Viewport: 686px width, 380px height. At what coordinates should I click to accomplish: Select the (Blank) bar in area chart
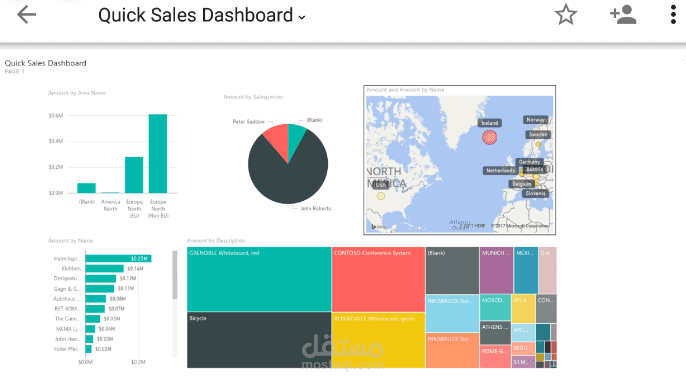(x=86, y=188)
